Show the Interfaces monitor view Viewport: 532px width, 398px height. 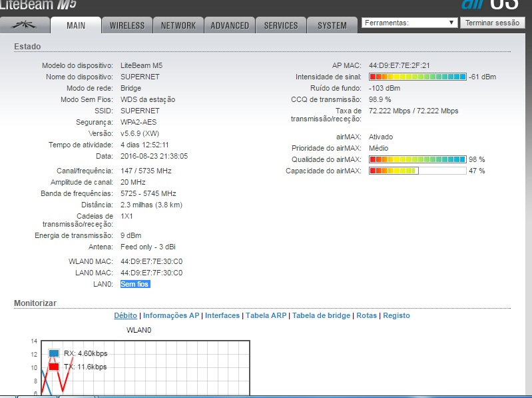tap(222, 315)
